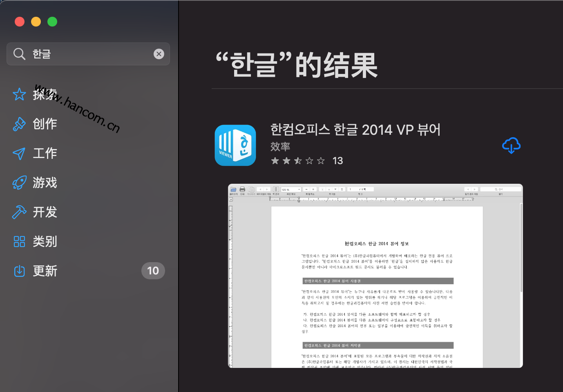The image size is (563, 392).
Task: Open the 한컴오피스 한글 2014 VP 뷰어 title
Action: pos(355,129)
